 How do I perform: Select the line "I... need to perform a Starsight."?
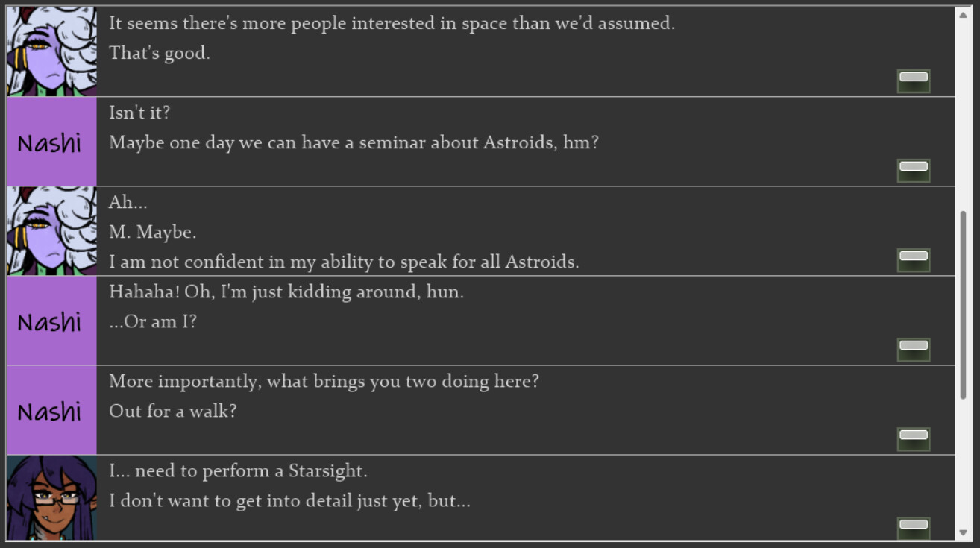[x=238, y=470]
